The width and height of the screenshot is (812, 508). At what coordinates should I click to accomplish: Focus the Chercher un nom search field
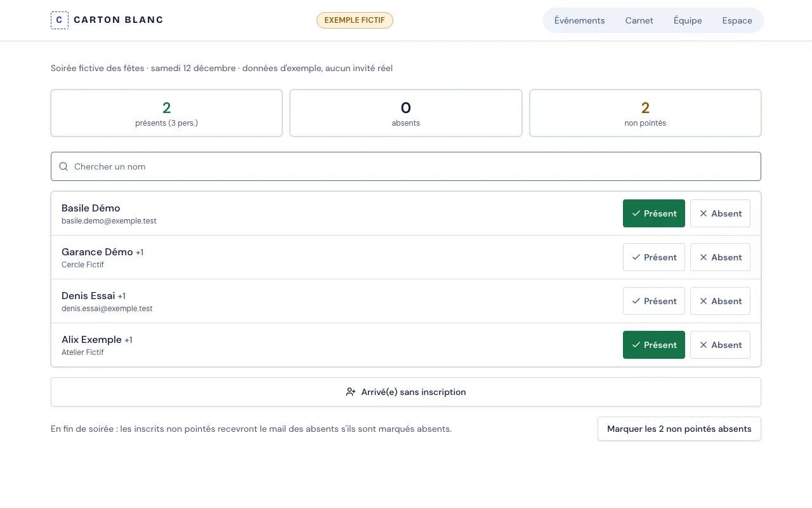click(406, 166)
